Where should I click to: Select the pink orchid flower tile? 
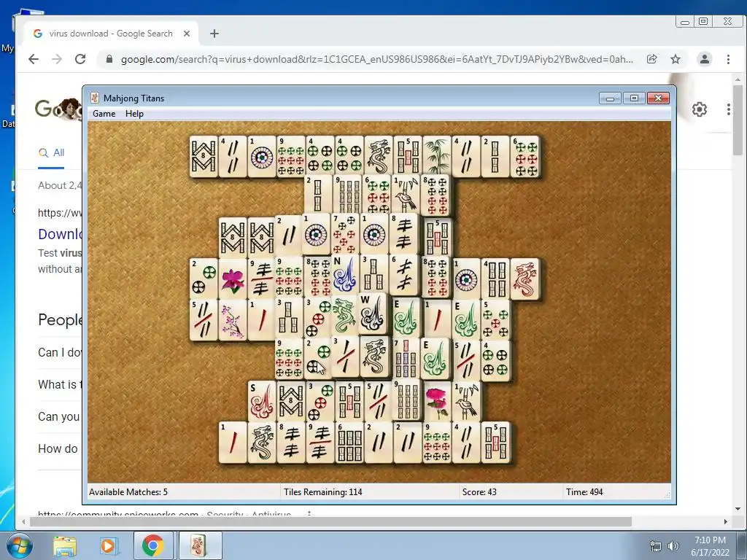[233, 279]
